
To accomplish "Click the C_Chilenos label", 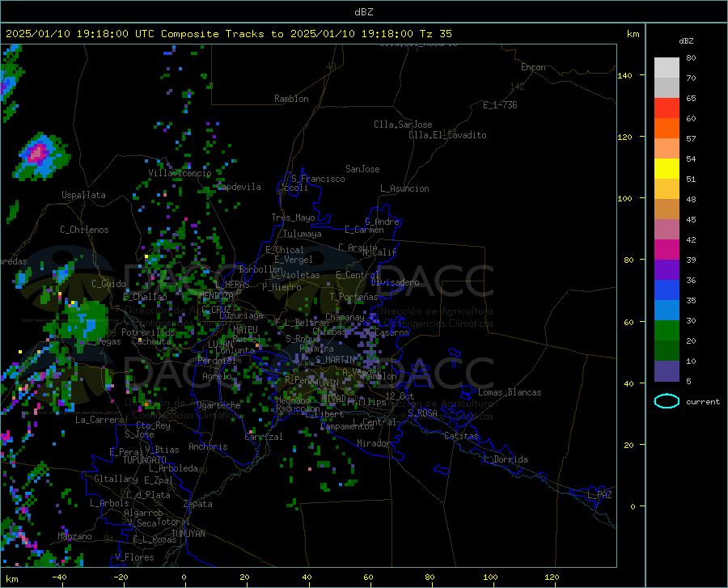I will click(x=84, y=230).
